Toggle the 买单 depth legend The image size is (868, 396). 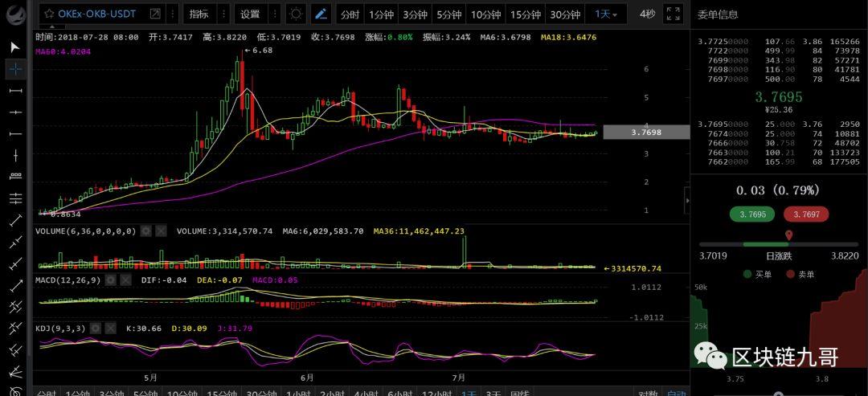pos(758,275)
